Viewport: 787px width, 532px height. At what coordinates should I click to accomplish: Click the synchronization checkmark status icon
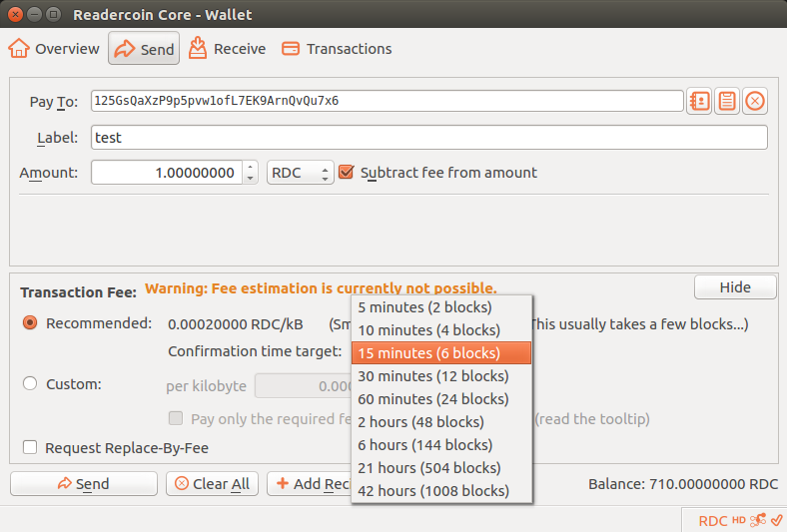[776, 520]
